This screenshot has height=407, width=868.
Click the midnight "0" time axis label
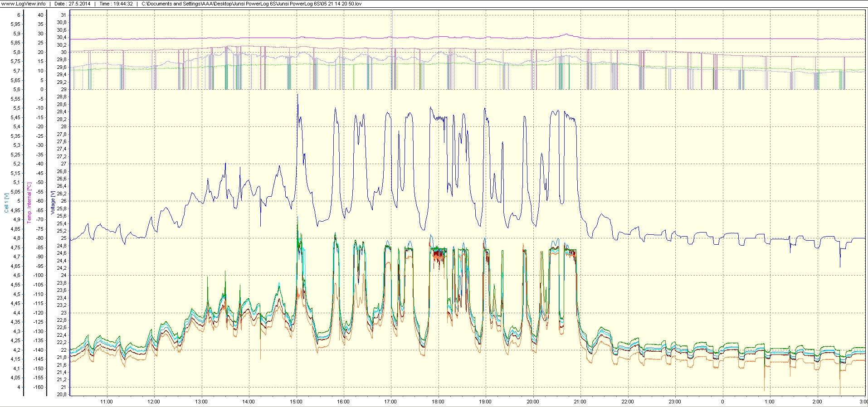(x=722, y=402)
